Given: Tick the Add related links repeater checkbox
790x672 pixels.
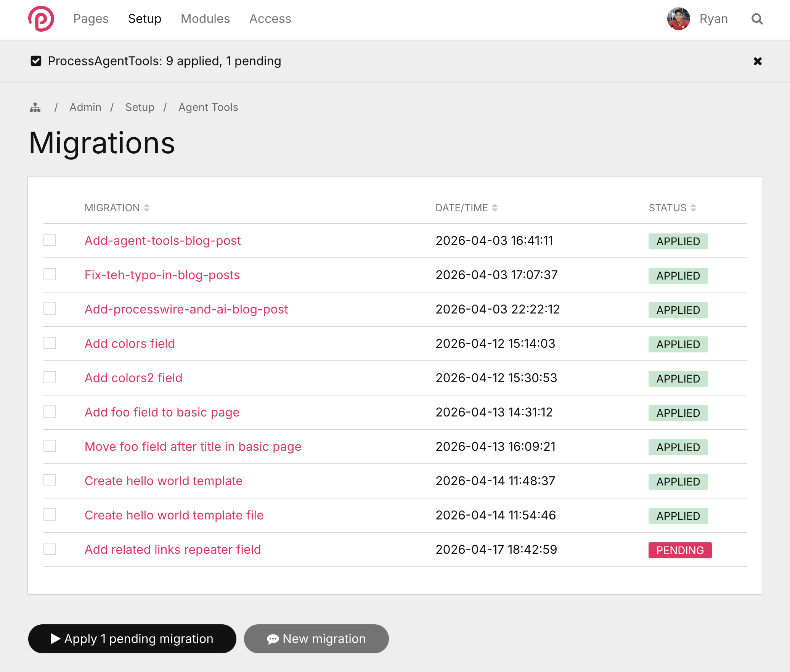Looking at the screenshot, I should click(50, 549).
